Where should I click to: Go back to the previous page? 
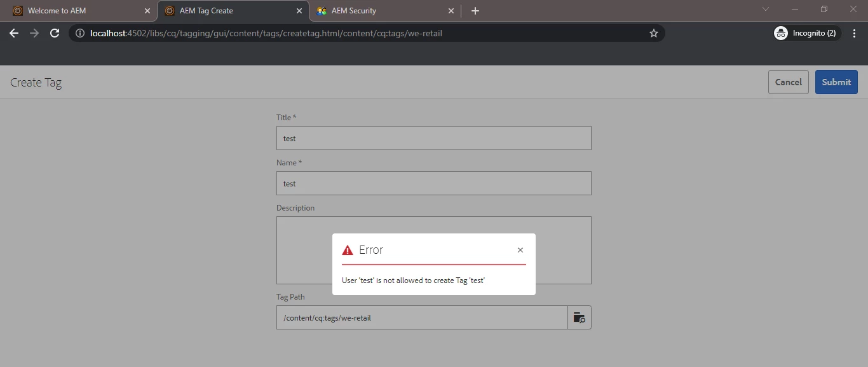coord(14,33)
